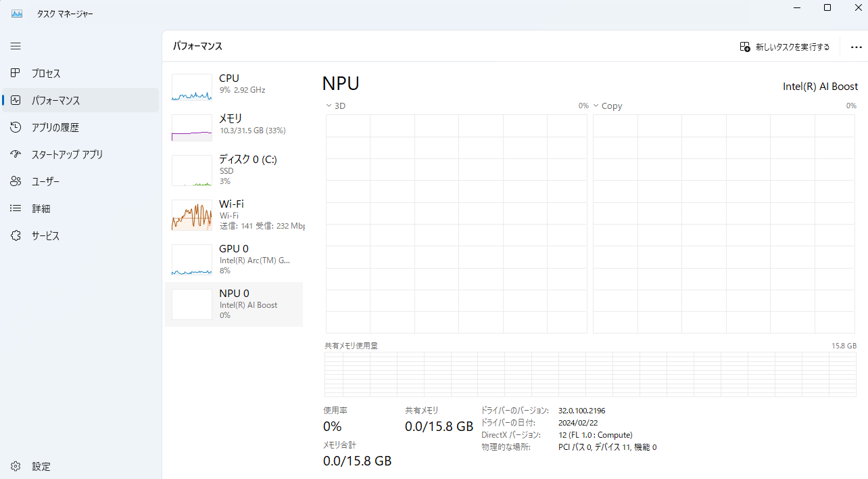The image size is (868, 479).
Task: Go to the アプリの履歴 page
Action: tap(55, 127)
